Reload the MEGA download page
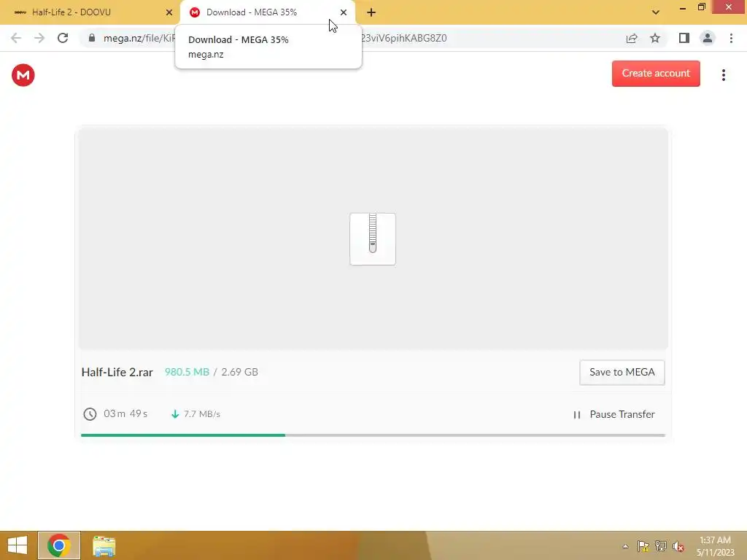 click(x=63, y=38)
